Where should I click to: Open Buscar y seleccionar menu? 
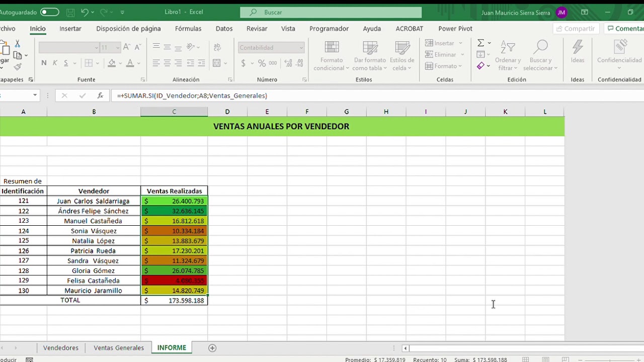pyautogui.click(x=540, y=55)
